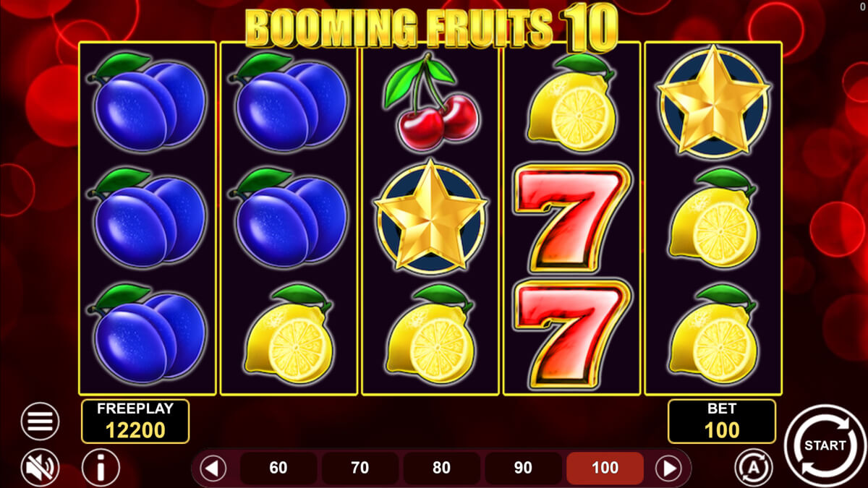The image size is (868, 488).
Task: Click the lemon at the top of the fourth reel
Action: click(x=571, y=103)
